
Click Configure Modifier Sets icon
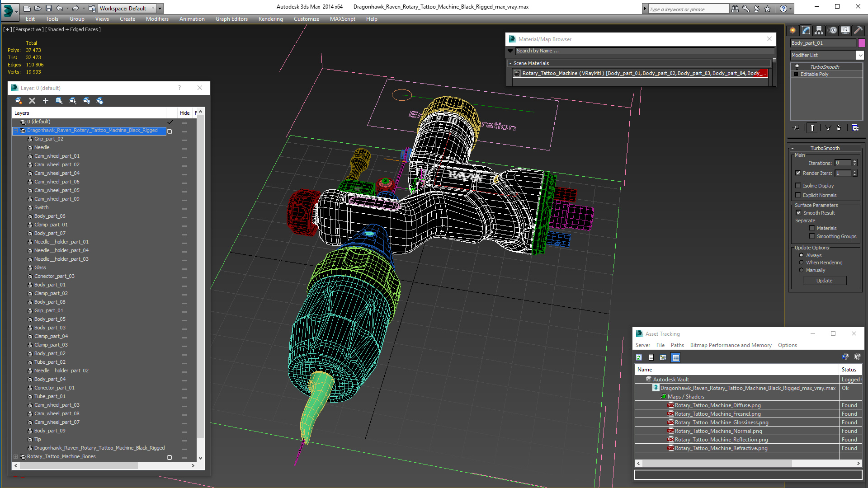point(855,128)
